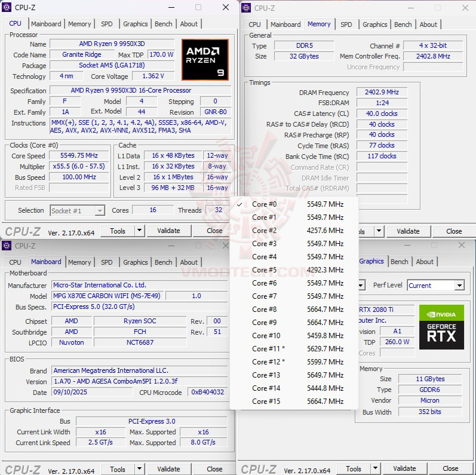Expand the Socket #1 selection dropdown
Viewport: 476px width, 475px height.
click(x=100, y=210)
